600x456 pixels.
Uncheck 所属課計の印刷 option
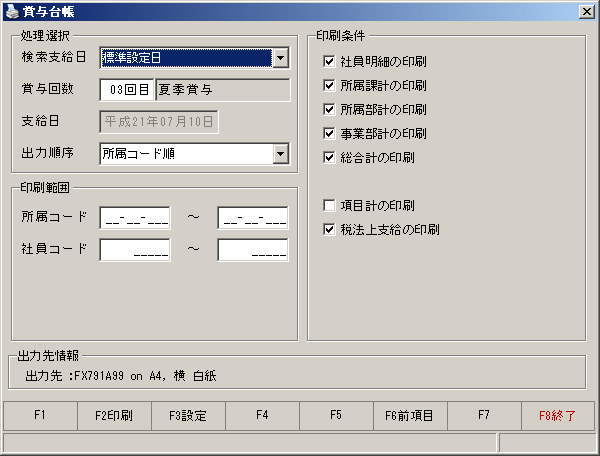pyautogui.click(x=329, y=85)
